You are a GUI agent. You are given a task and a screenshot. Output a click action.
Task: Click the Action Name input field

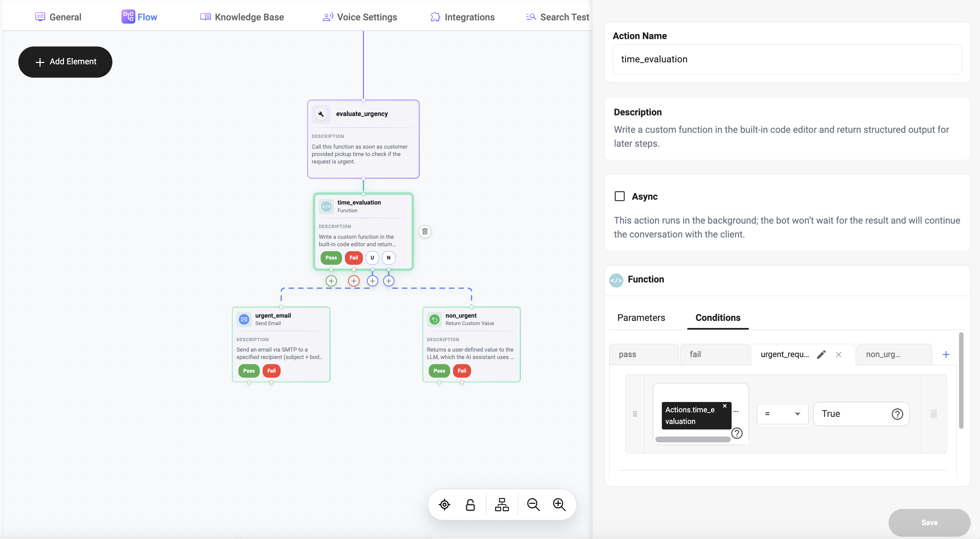(x=787, y=59)
